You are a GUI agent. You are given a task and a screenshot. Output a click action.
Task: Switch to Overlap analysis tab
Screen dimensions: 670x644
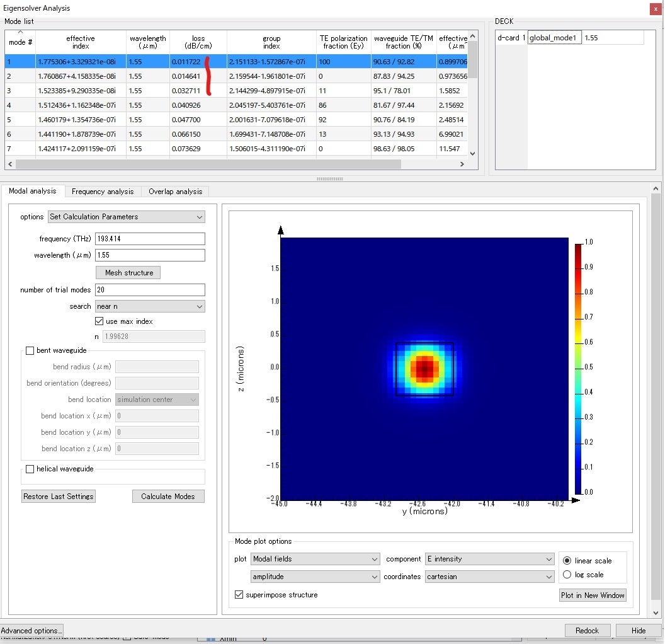pyautogui.click(x=175, y=192)
